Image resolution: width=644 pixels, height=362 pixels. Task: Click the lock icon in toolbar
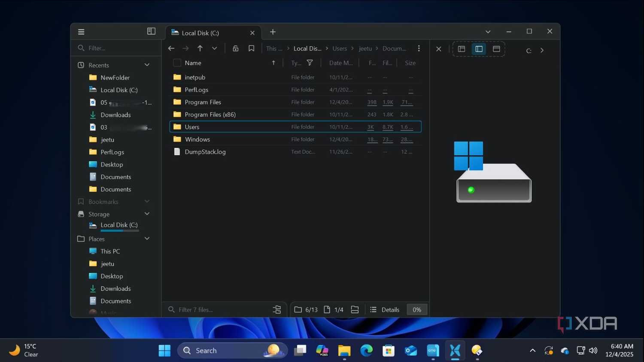click(236, 48)
